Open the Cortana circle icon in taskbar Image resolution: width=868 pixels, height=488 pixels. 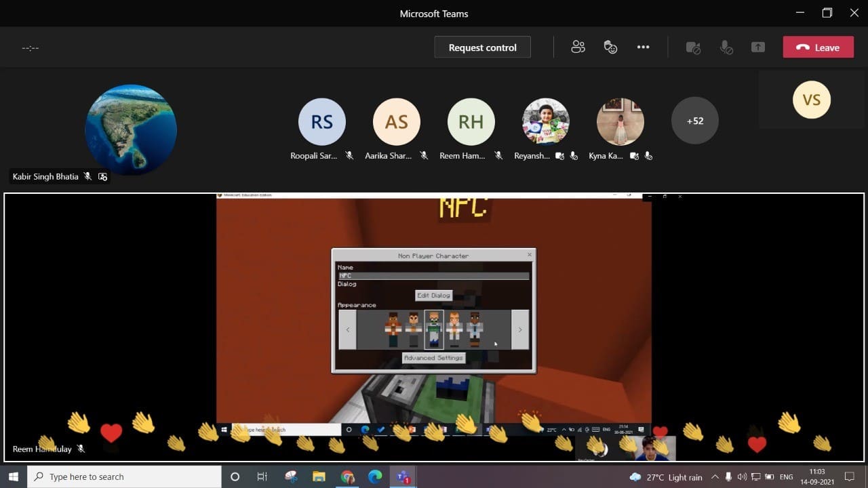[235, 477]
